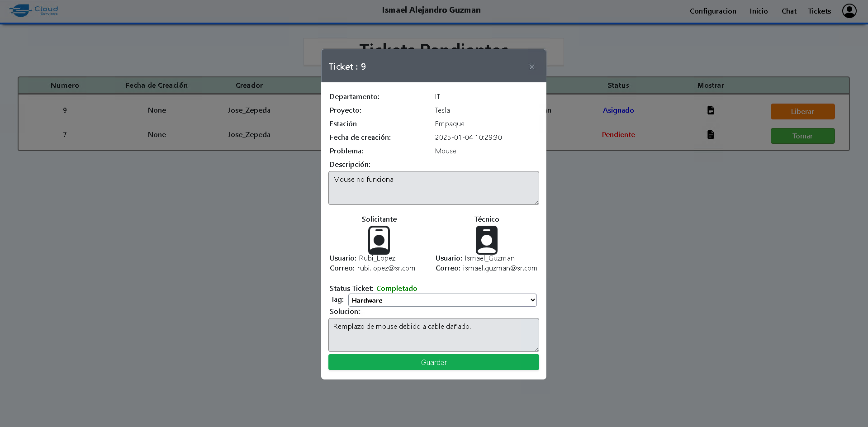Open the Configuracion menu
Screen dimensions: 868x427
point(712,11)
